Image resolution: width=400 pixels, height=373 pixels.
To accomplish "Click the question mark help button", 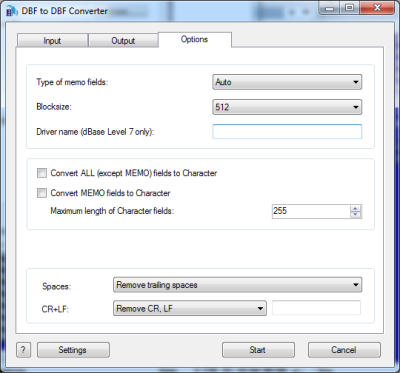I will point(23,350).
